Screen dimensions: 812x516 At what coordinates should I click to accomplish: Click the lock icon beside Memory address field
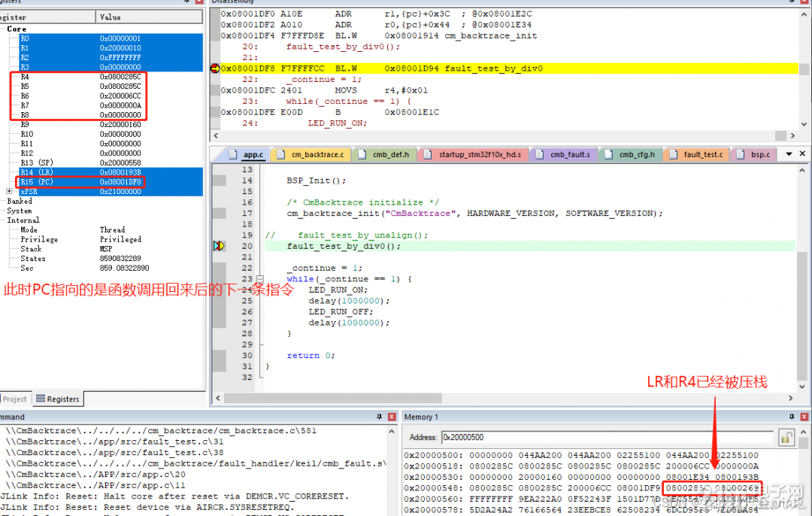[x=786, y=438]
